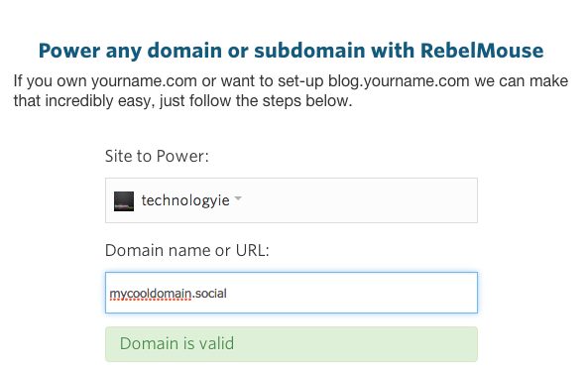Open the Site to Power selector box
This screenshot has height=377, width=588.
tap(292, 200)
